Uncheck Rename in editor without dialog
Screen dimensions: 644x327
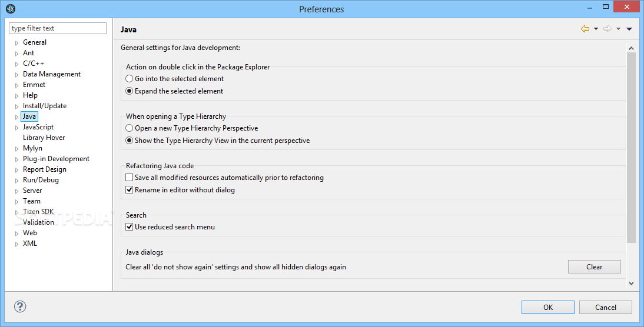click(x=180, y=190)
